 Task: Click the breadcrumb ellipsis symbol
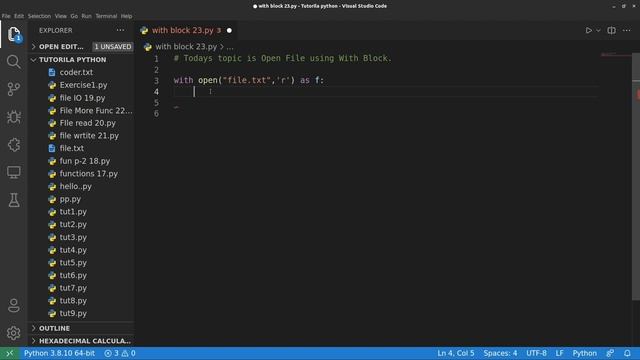230,47
